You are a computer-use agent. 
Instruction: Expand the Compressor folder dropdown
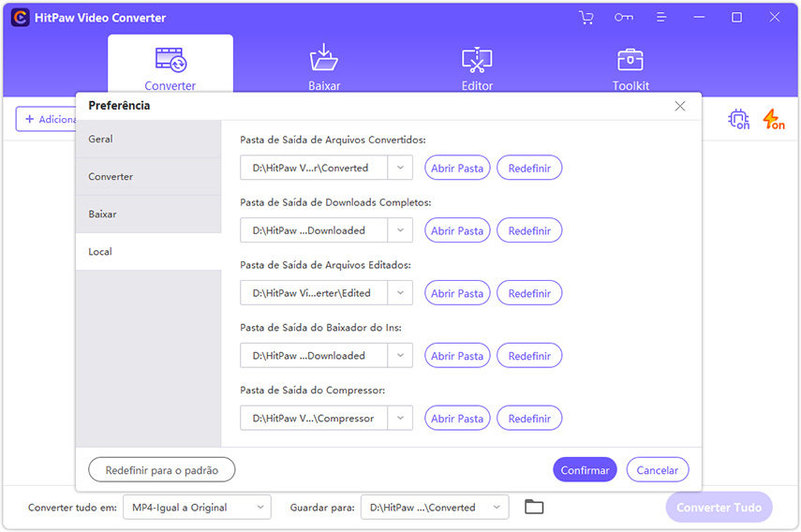click(400, 418)
